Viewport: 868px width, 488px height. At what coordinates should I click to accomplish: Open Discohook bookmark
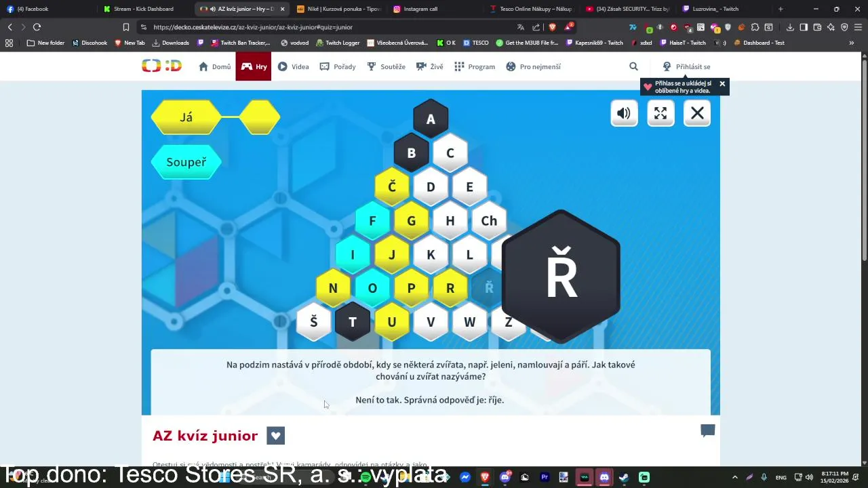90,43
